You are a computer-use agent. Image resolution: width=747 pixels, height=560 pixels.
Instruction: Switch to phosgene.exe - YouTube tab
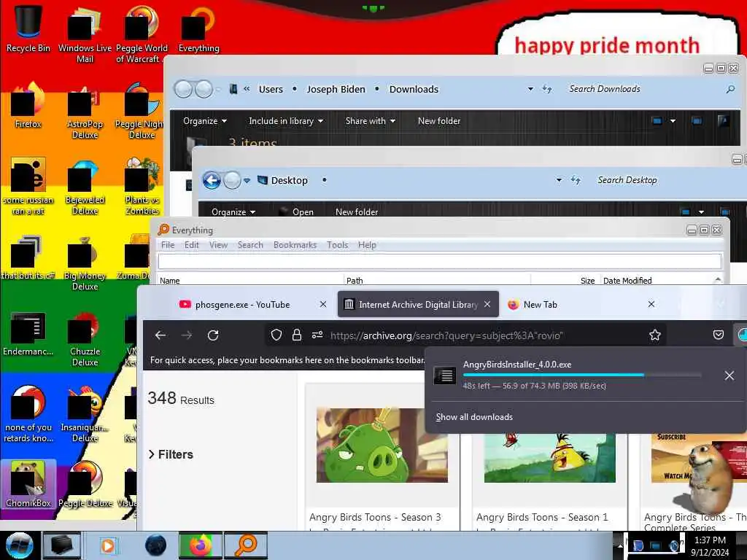(243, 304)
